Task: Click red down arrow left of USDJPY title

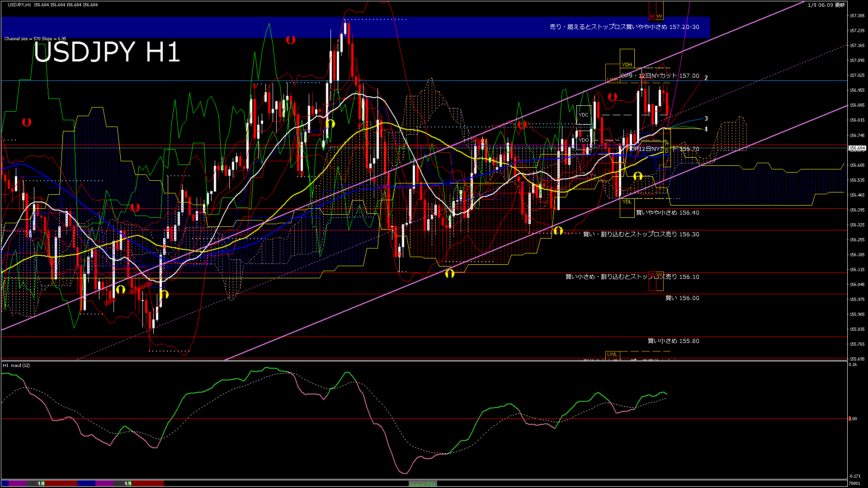Action: pyautogui.click(x=27, y=122)
